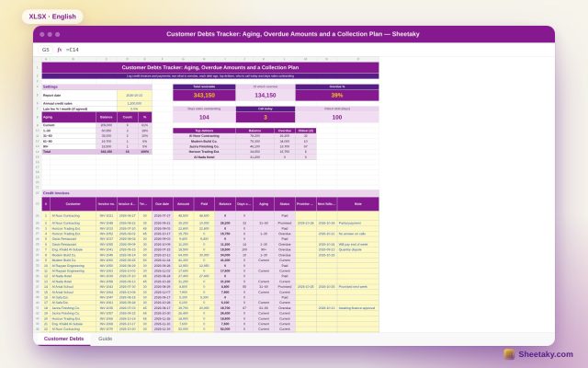Viewport: 588px width, 368px height.
Task: Select the Report date label cell
Action: coord(80,96)
